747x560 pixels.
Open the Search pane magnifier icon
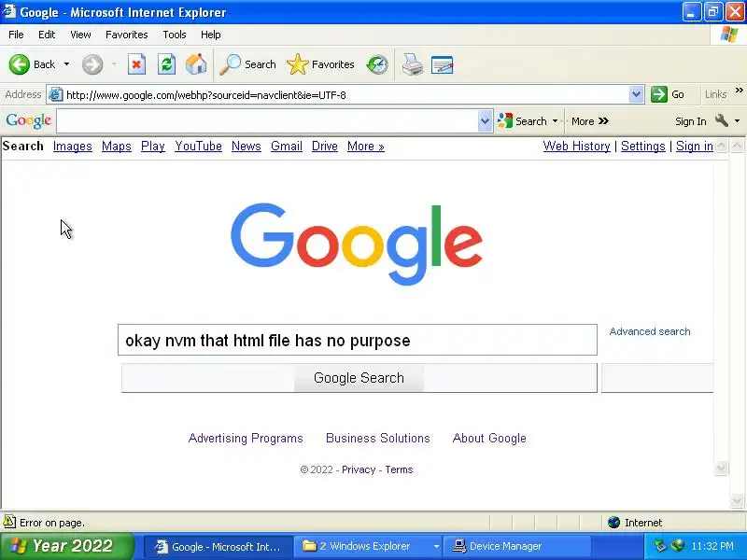click(230, 64)
